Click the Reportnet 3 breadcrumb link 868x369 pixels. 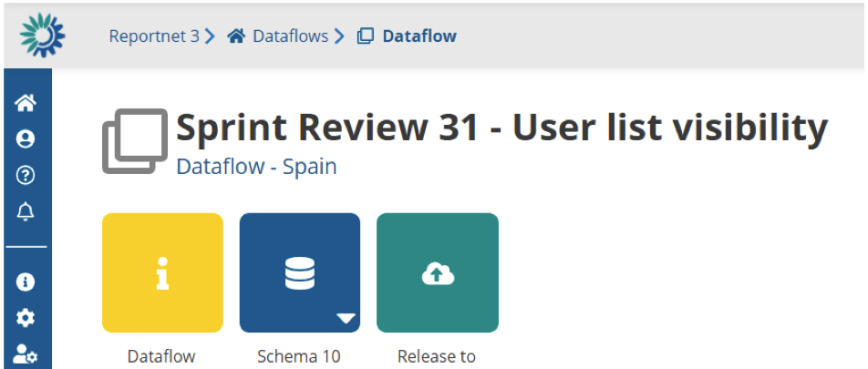tap(154, 36)
